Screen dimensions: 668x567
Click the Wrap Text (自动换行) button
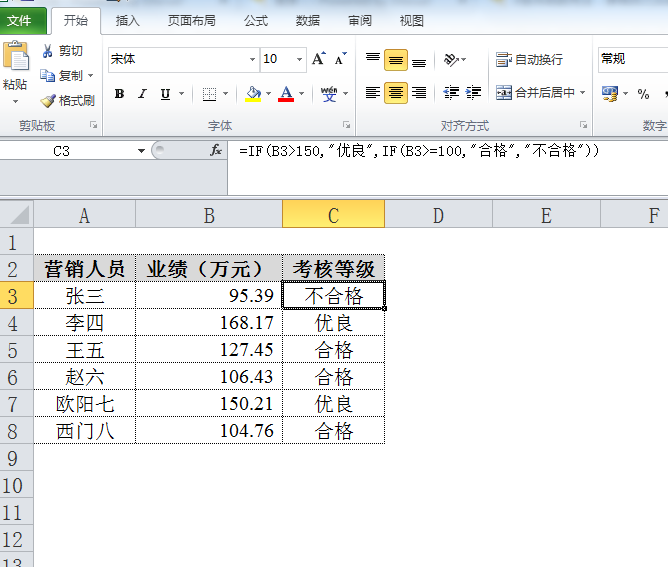[529, 60]
